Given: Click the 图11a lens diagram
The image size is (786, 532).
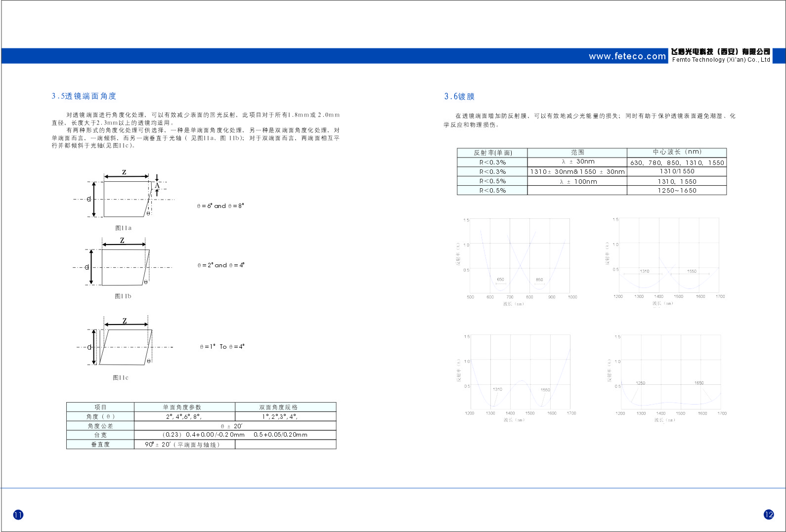Looking at the screenshot, I should (124, 198).
